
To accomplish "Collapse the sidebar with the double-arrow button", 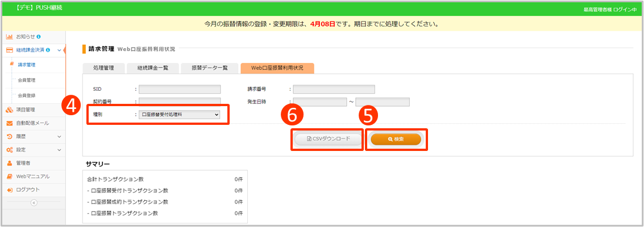I will (34, 203).
